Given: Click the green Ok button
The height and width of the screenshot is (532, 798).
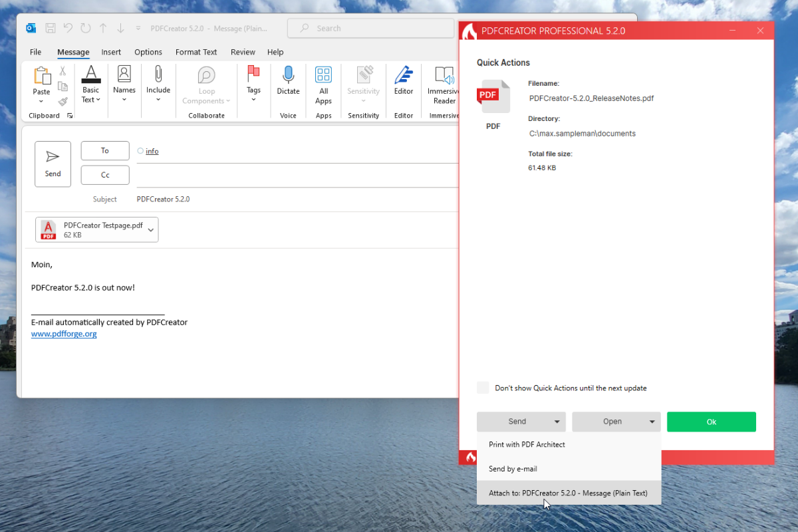Looking at the screenshot, I should (x=712, y=422).
